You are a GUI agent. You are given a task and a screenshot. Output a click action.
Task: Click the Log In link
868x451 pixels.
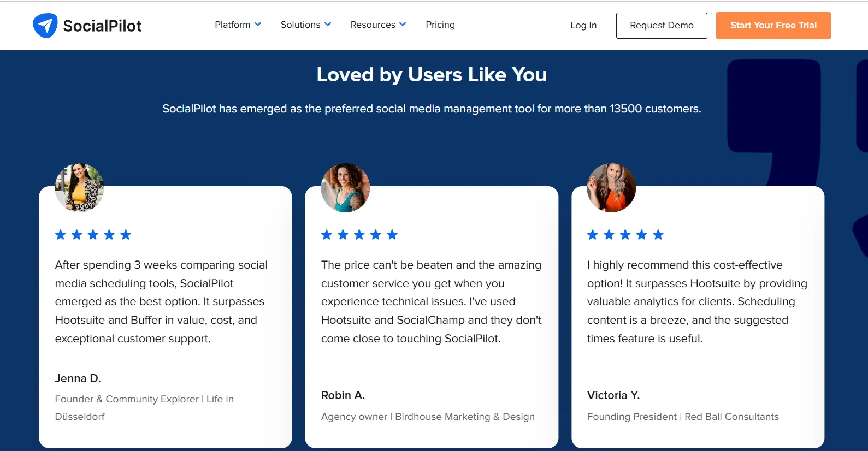583,25
